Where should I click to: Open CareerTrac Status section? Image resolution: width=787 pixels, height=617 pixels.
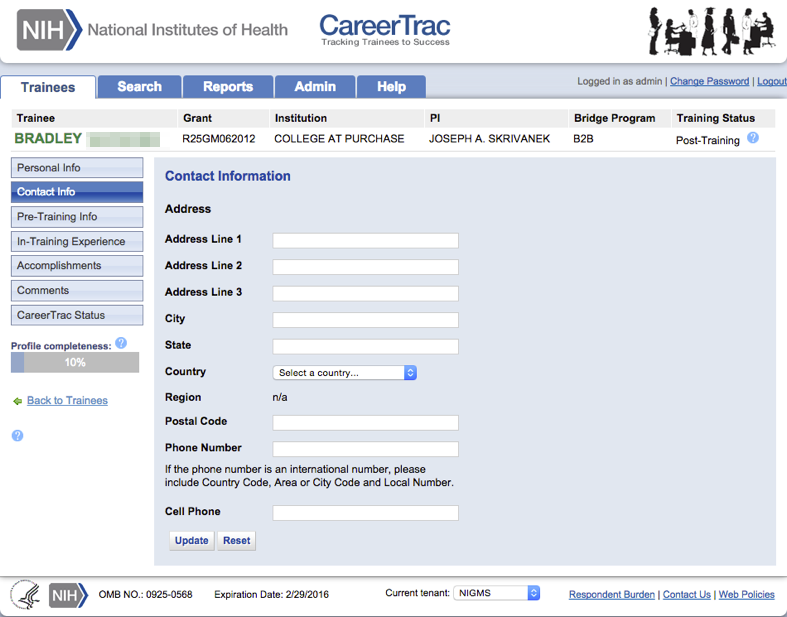(77, 315)
